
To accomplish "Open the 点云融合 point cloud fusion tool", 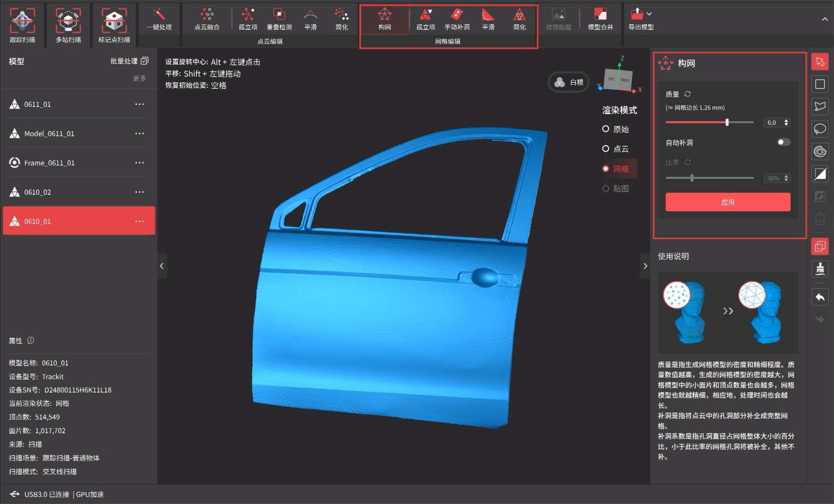I will point(207,19).
